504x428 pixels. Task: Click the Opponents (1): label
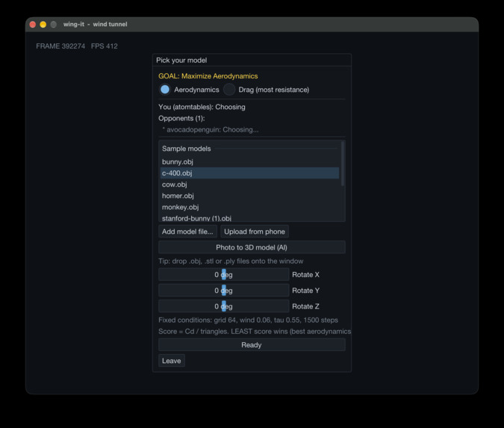click(181, 118)
